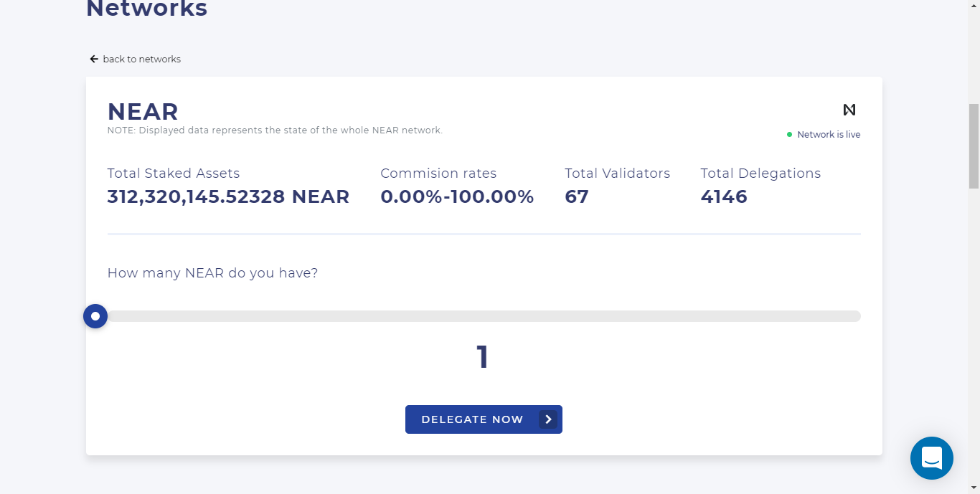
Task: Click the How many NEAR do you have label
Action: 212,273
